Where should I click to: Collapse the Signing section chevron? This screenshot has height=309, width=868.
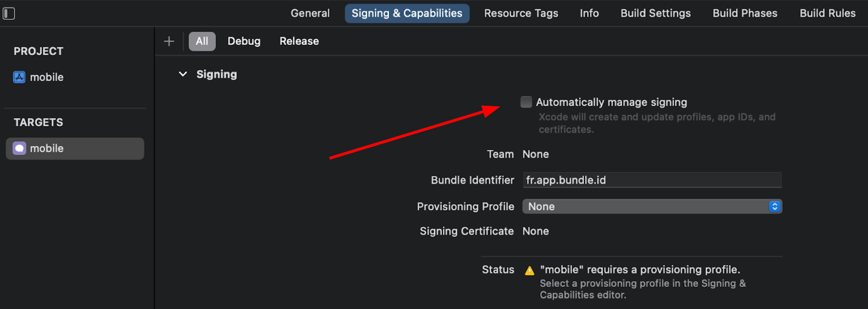(183, 74)
